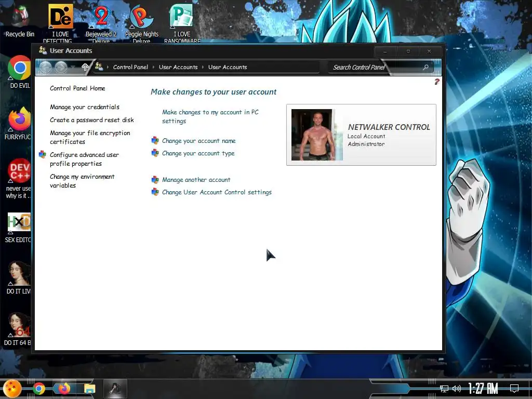Expand the chevron after first User Accounts breadcrumb
This screenshot has width=532, height=399.
click(203, 67)
